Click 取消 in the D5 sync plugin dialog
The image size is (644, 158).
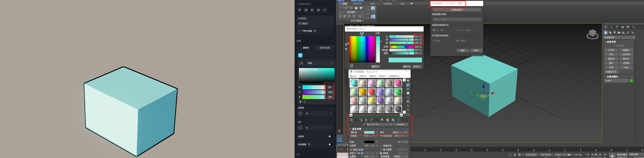point(476,50)
